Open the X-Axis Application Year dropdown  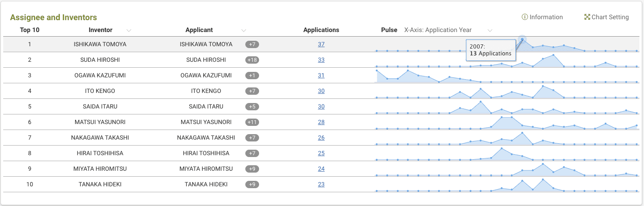490,30
